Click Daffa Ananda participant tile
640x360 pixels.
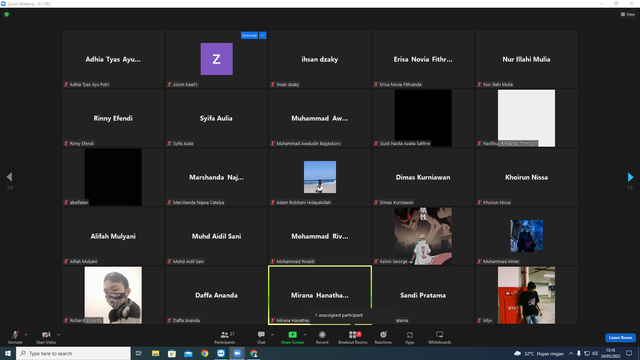pyautogui.click(x=216, y=295)
